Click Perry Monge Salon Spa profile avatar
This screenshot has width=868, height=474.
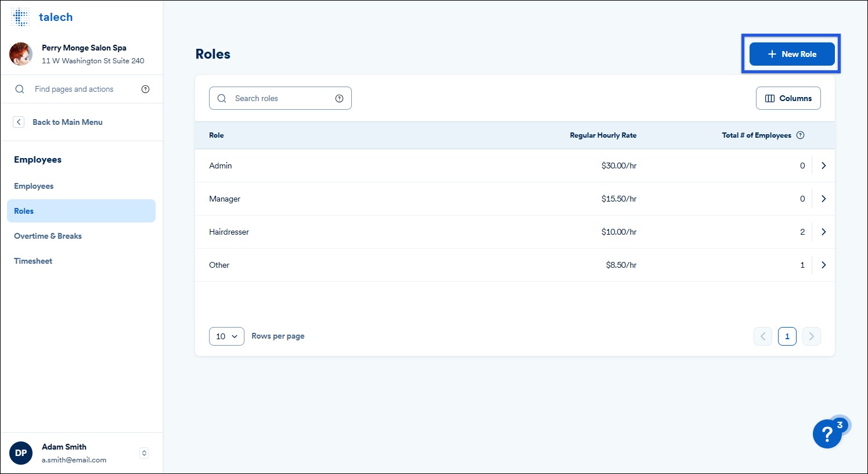pyautogui.click(x=21, y=53)
